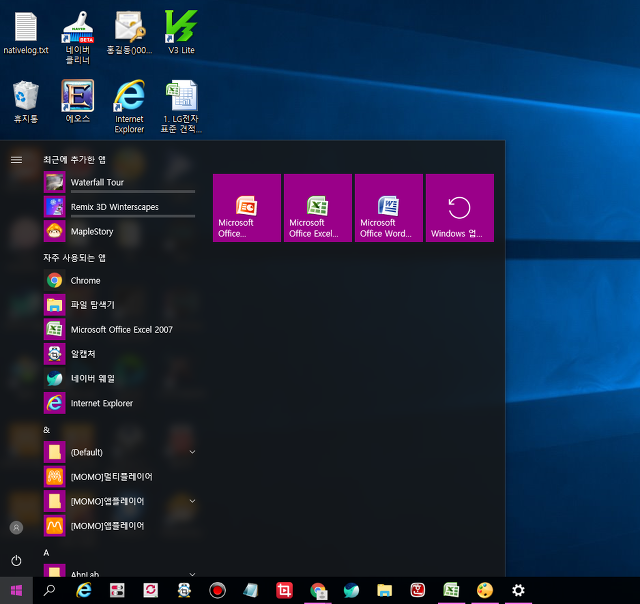Click the Microsoft Office Excel tile

(318, 208)
